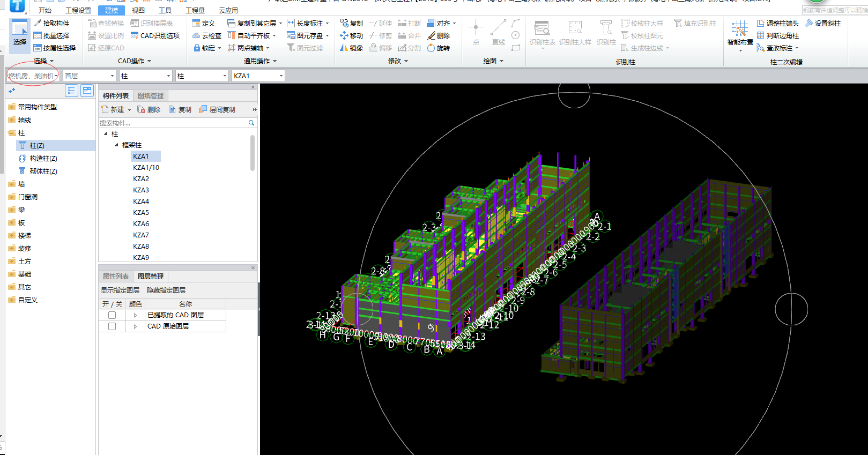Screen dimensions: 868x455
Task: Click component list vertical scrollbar
Action: point(253,153)
